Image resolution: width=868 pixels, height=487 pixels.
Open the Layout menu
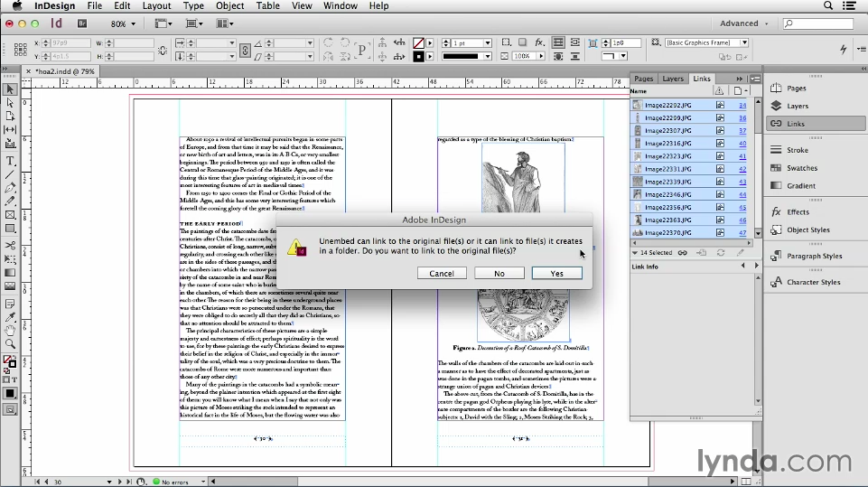pos(156,5)
